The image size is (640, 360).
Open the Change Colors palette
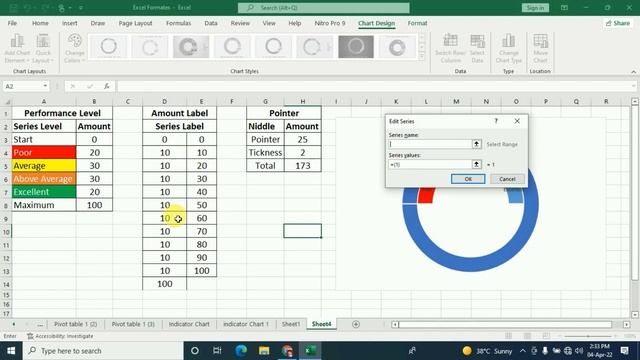click(75, 48)
